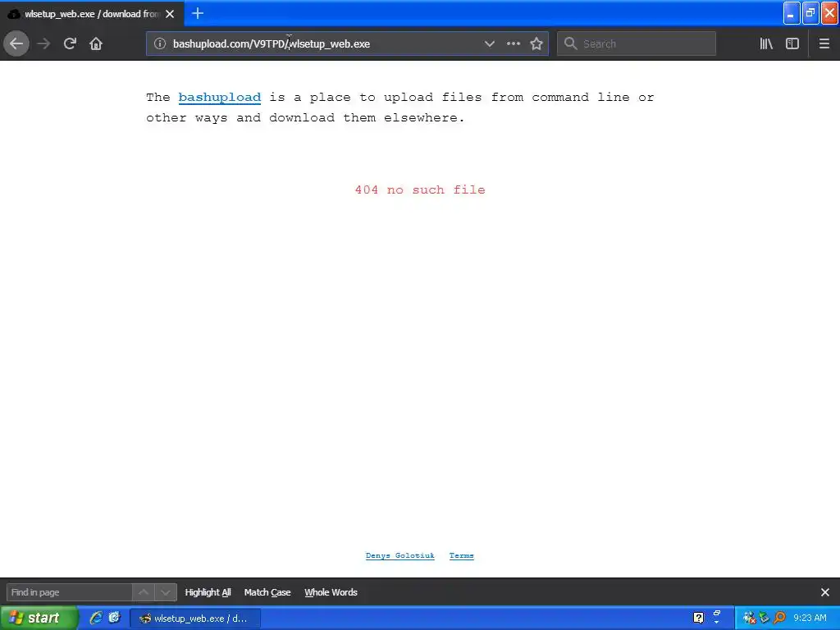Viewport: 840px width, 630px height.
Task: Reload the current page
Action: (x=70, y=43)
